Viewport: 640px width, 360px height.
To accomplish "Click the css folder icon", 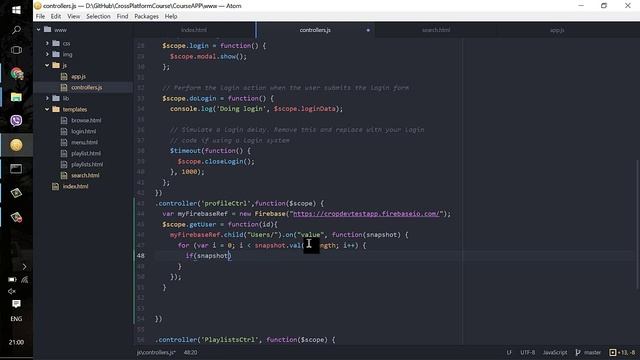I will click(x=56, y=43).
